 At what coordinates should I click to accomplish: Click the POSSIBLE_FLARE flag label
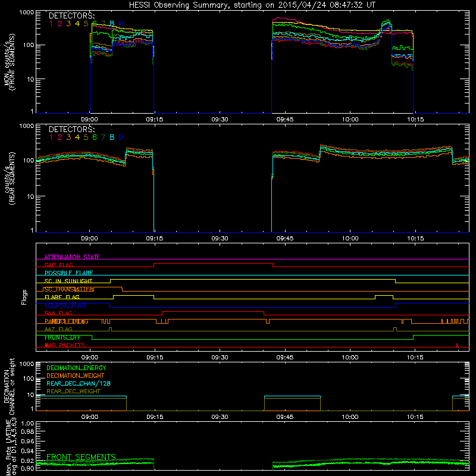point(68,273)
